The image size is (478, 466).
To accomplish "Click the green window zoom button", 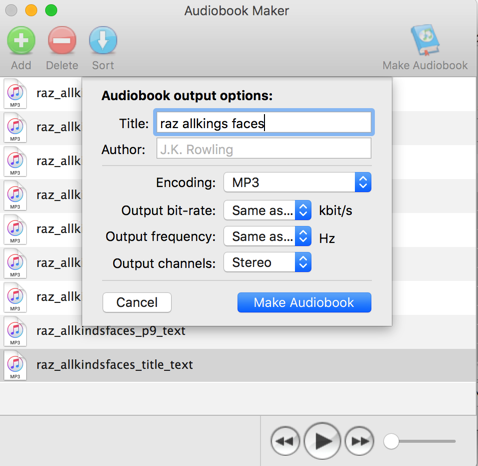I will coord(51,10).
